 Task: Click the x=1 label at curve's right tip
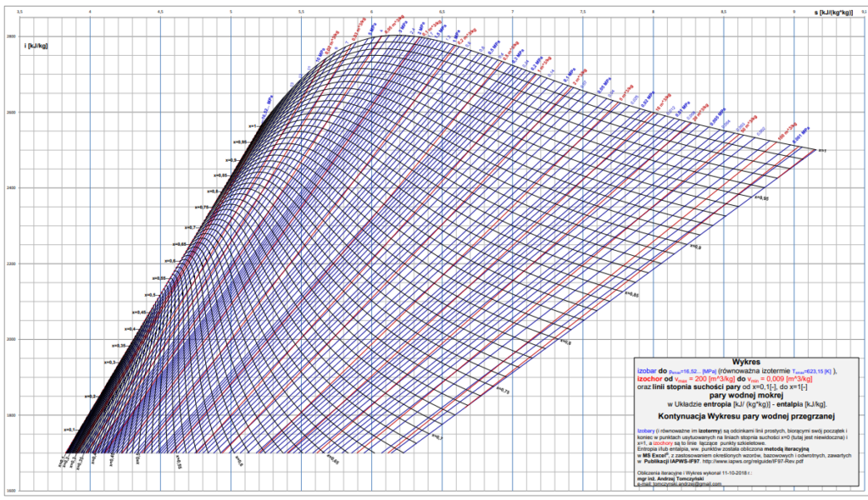coord(821,150)
